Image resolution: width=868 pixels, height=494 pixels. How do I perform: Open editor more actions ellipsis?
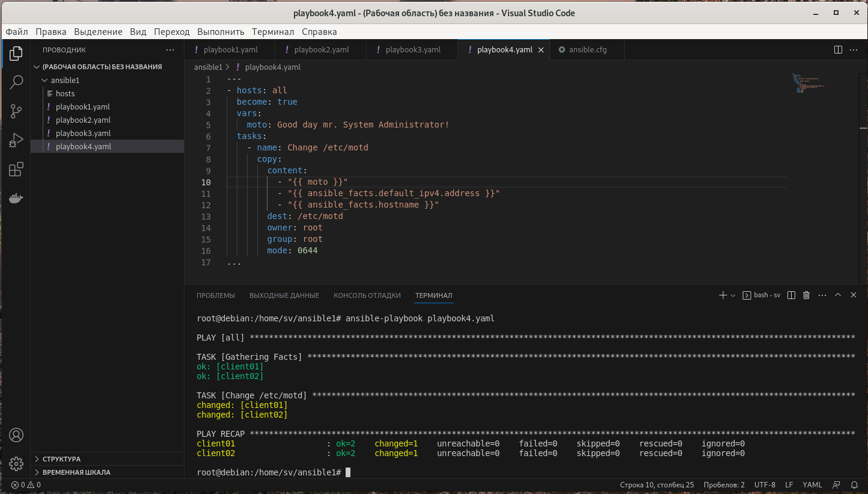(x=854, y=49)
